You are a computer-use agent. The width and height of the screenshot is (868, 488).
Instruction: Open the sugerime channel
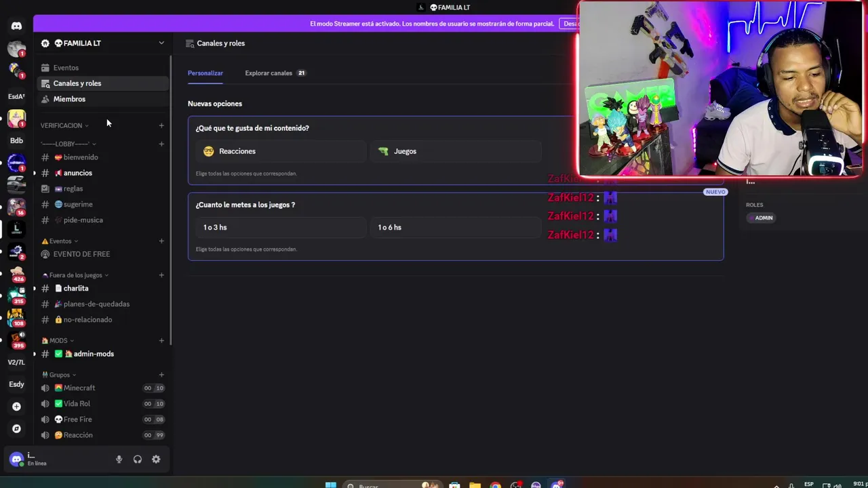point(102,204)
